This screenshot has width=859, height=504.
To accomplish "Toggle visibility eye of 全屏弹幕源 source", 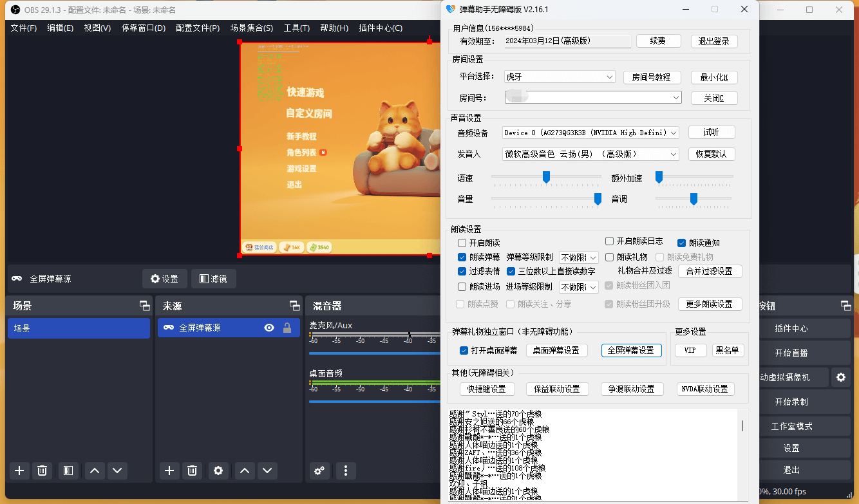I will [x=269, y=328].
